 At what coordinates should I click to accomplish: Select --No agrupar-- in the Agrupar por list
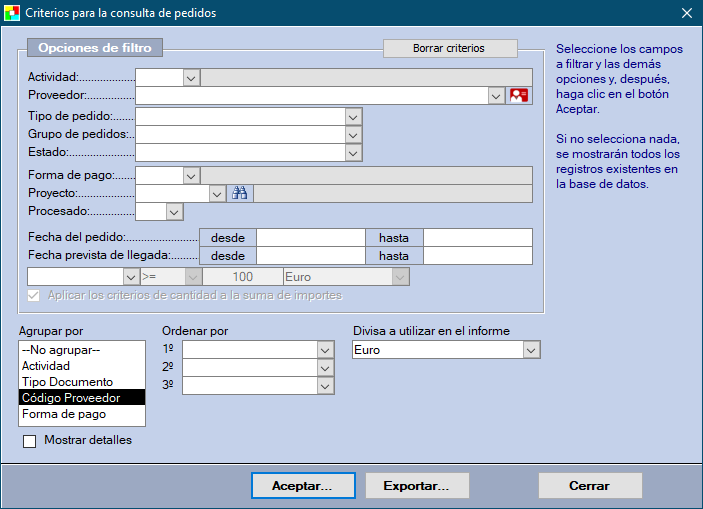click(x=82, y=350)
